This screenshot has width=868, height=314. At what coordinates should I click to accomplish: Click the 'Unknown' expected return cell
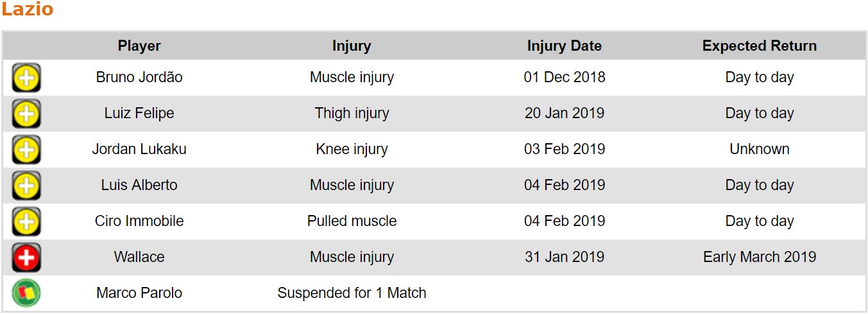tap(760, 149)
